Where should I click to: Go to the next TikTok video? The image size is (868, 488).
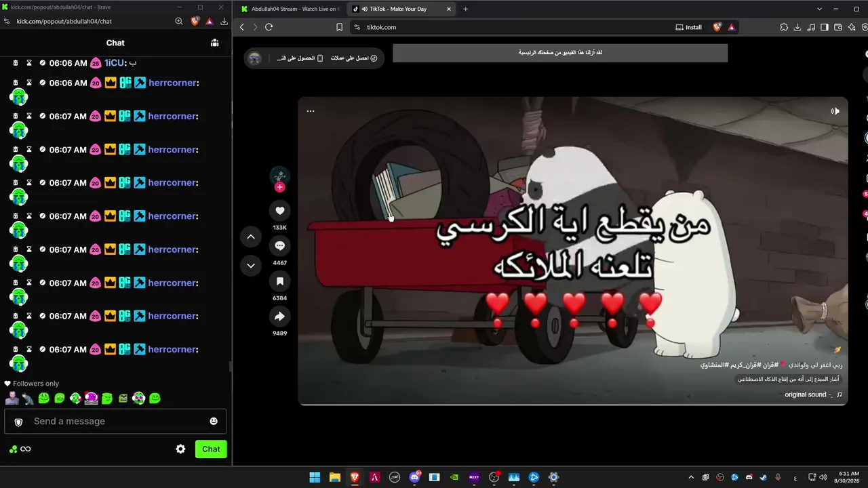click(x=251, y=265)
